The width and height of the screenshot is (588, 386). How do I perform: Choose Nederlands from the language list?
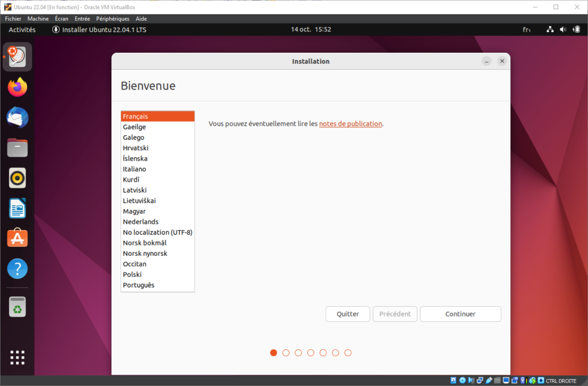(x=141, y=222)
